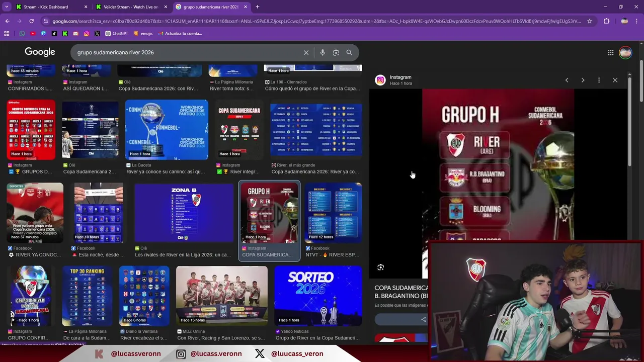Show the previous image in preview panel

point(567,80)
